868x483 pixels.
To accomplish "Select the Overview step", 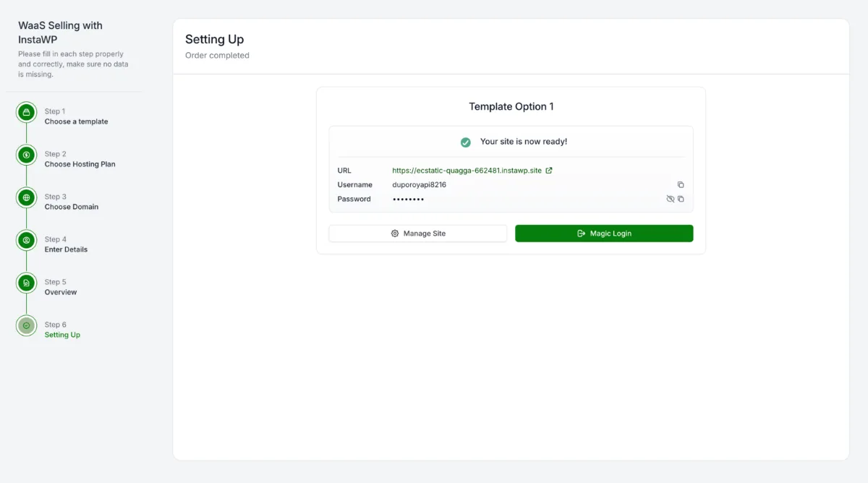I will click(x=61, y=292).
